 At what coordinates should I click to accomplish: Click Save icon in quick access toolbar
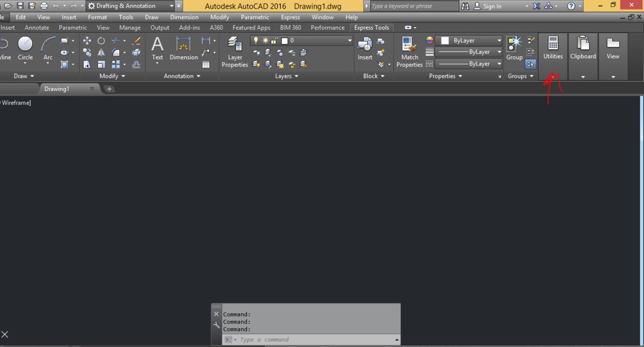point(20,6)
